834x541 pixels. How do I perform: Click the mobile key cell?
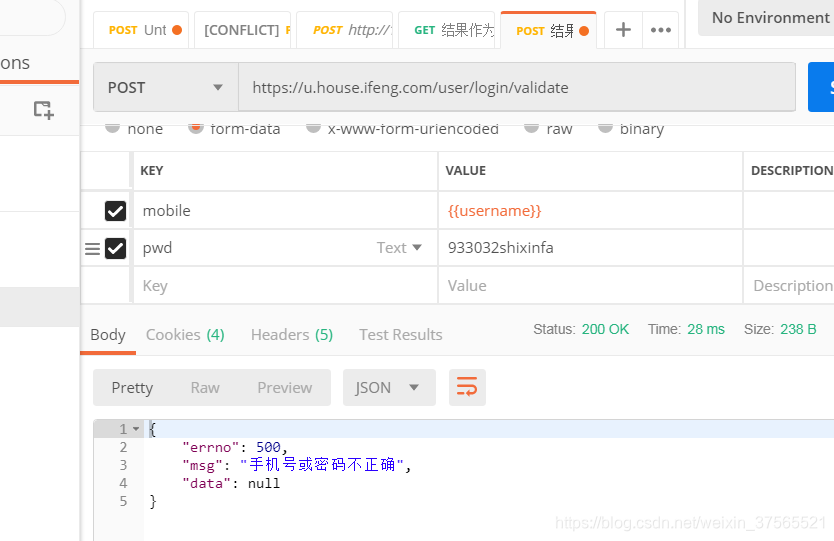[x=285, y=211]
